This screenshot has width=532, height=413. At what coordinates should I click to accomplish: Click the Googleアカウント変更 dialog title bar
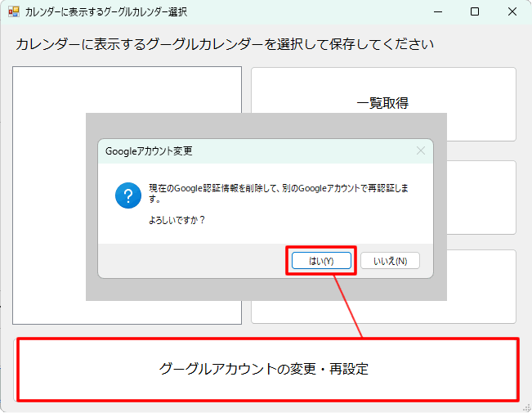pos(245,151)
